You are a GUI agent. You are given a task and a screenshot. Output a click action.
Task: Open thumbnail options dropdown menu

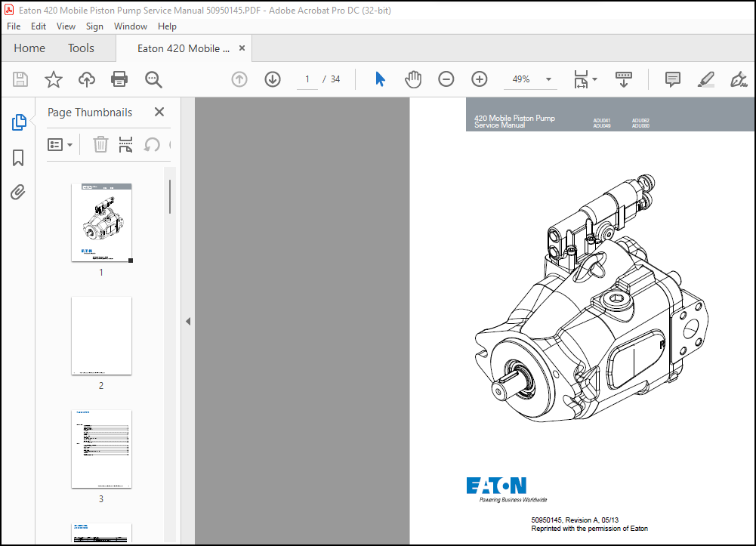pos(60,144)
